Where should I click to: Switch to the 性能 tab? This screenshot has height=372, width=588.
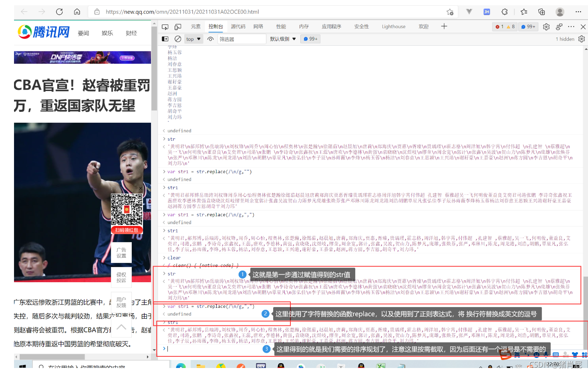coord(281,26)
